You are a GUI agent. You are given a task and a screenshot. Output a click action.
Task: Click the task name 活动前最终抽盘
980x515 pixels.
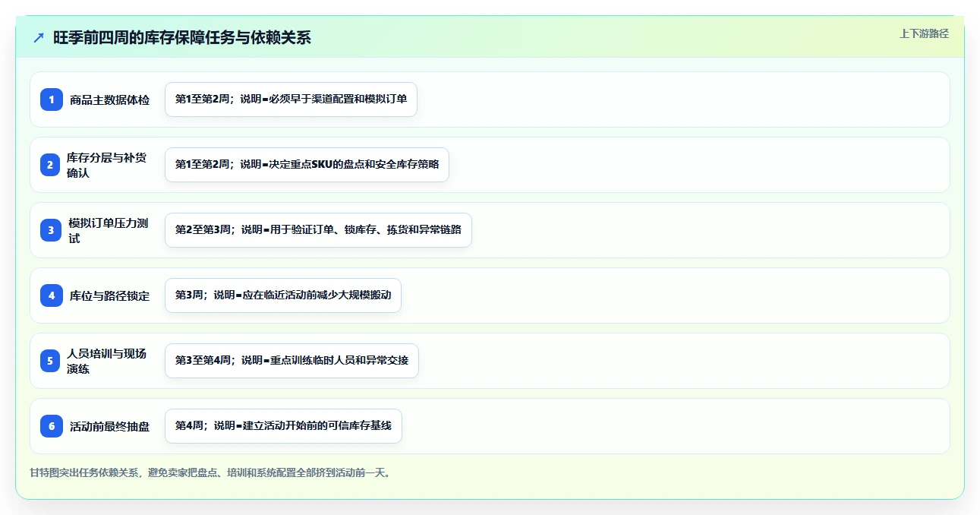coord(109,426)
